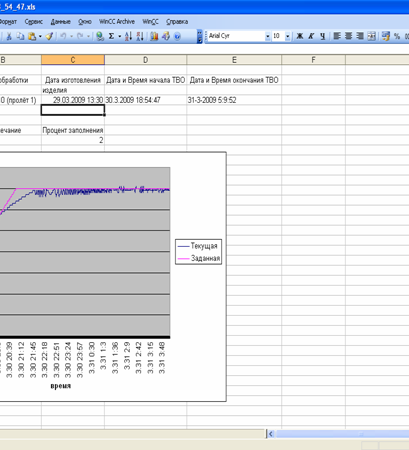Screen dimensions: 409x450
Task: Sort descending with the Z-A icon
Action: pyautogui.click(x=140, y=36)
